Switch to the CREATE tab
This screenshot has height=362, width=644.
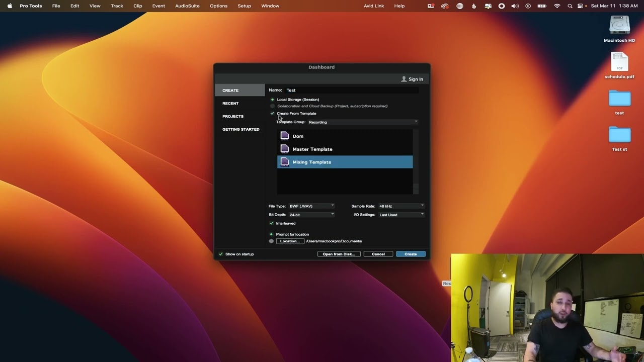(240, 90)
